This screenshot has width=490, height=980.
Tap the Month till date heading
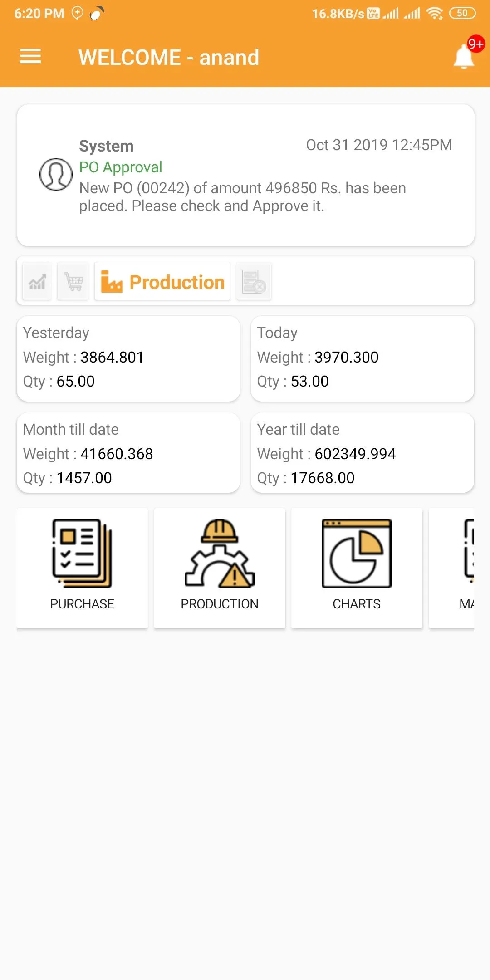pos(71,430)
